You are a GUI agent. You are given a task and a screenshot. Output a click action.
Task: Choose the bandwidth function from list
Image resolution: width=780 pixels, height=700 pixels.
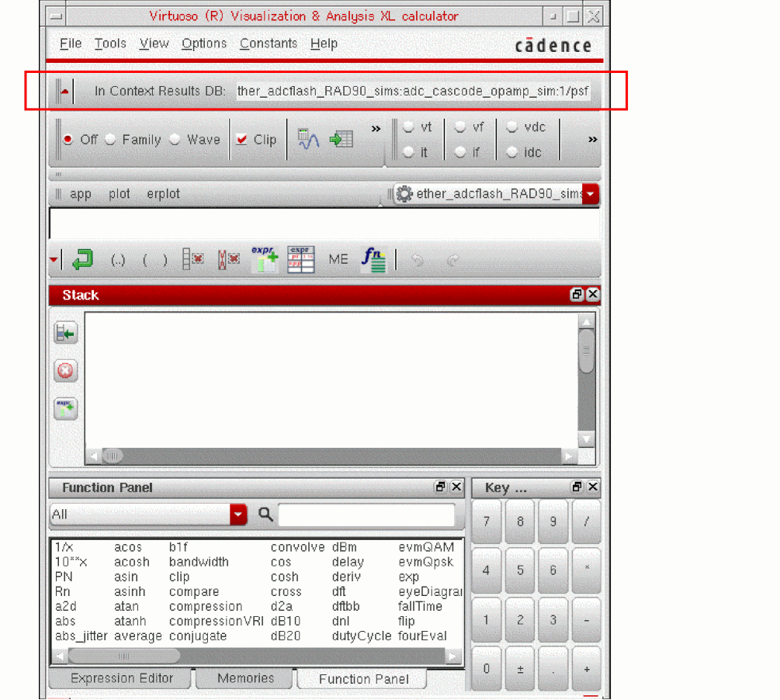click(x=199, y=562)
